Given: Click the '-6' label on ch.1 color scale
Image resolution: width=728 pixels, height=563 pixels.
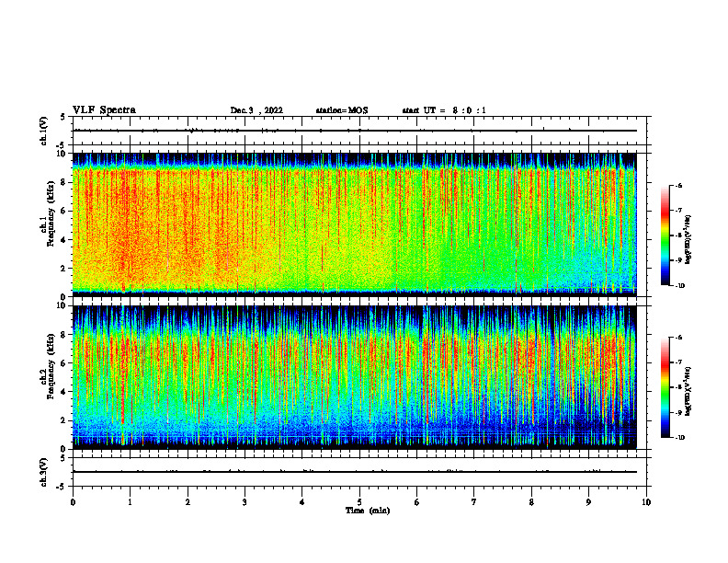Looking at the screenshot, I should (x=678, y=185).
